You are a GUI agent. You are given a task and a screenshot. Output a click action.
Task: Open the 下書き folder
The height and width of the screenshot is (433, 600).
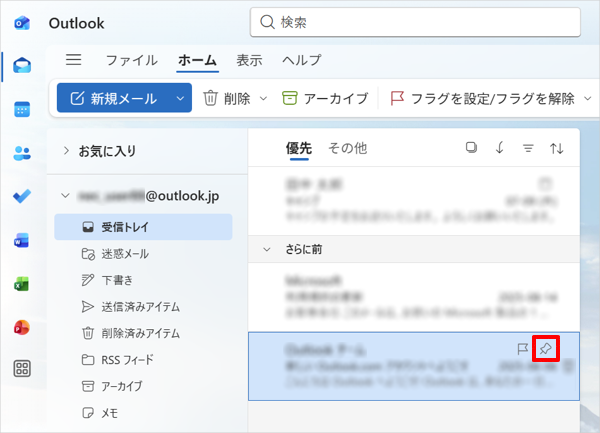(143, 280)
